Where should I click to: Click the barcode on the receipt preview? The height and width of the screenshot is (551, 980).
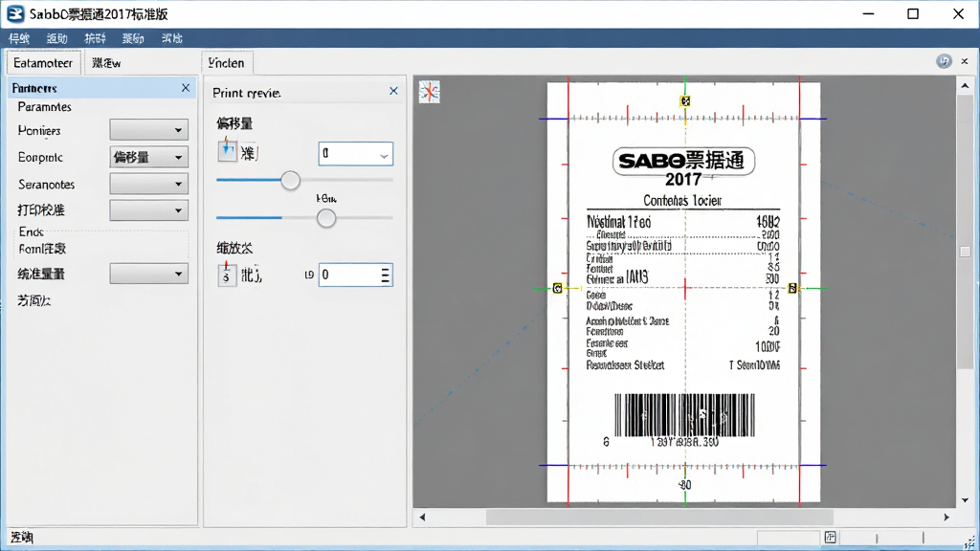pyautogui.click(x=684, y=415)
